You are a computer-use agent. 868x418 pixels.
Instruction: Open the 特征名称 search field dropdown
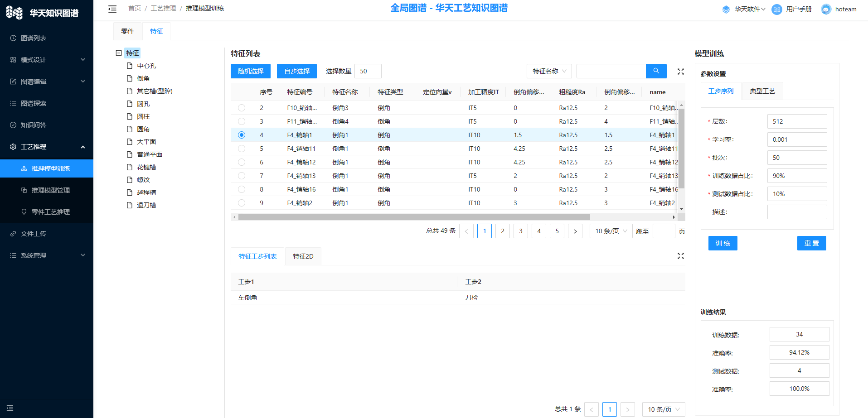(549, 71)
